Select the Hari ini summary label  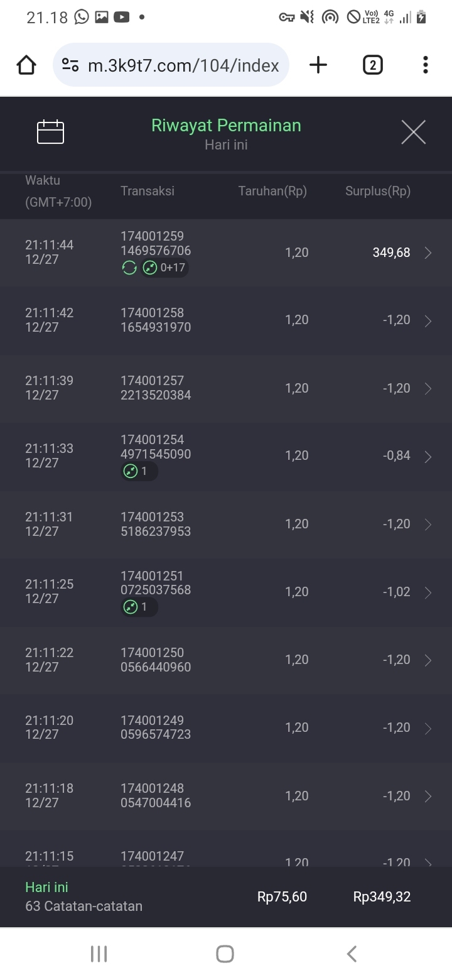[46, 887]
